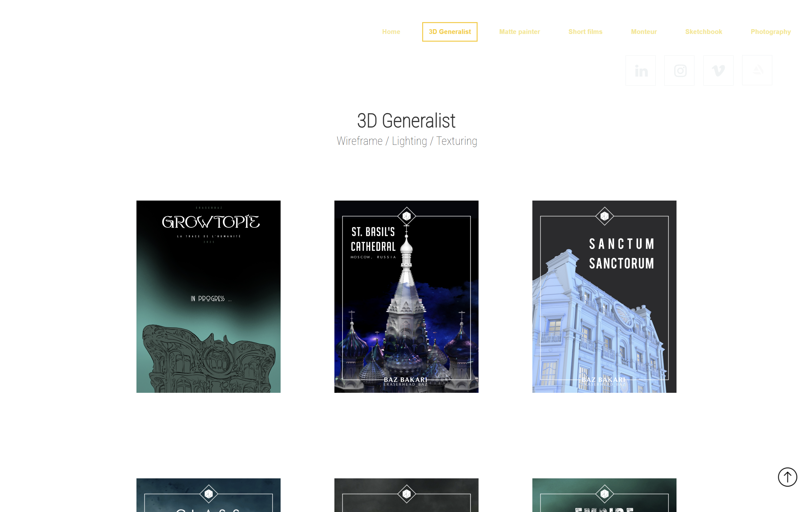Open the Instagram social icon
This screenshot has width=812, height=512.
point(679,70)
